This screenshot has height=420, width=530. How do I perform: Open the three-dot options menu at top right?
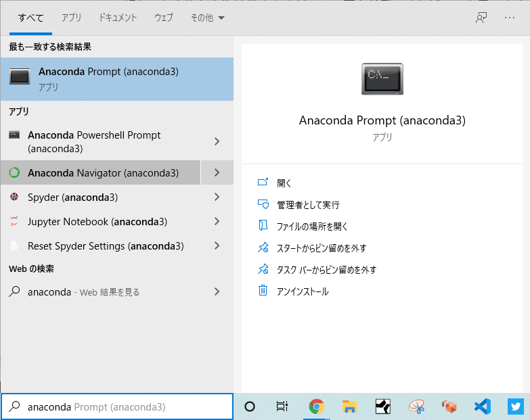click(x=510, y=18)
